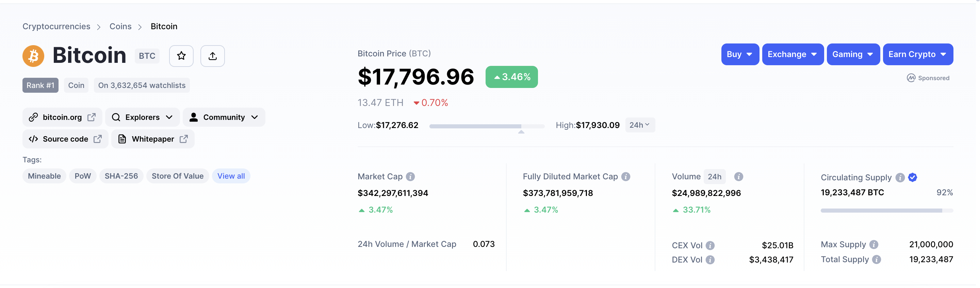Show the Max Supply info tooltip icon
980x288 pixels.
point(873,244)
